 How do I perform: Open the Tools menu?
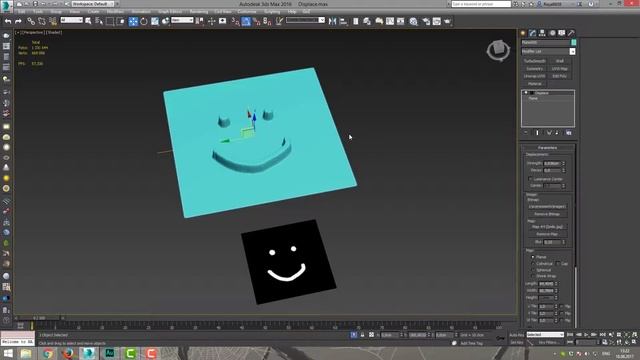point(38,12)
